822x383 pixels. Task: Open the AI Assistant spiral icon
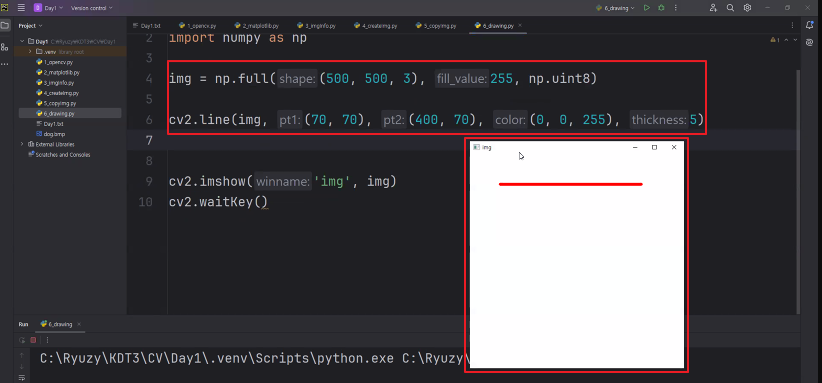(x=810, y=42)
